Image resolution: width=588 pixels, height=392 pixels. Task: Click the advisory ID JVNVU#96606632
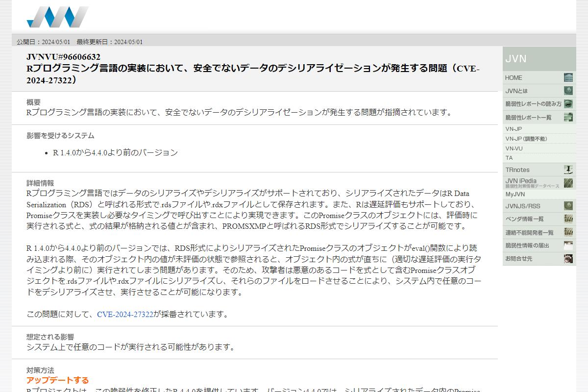coord(63,57)
